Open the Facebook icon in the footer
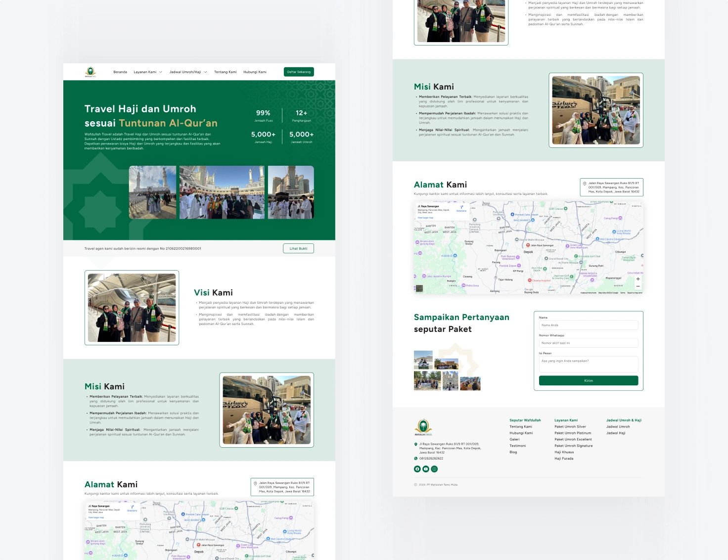Image resolution: width=728 pixels, height=560 pixels. (417, 469)
